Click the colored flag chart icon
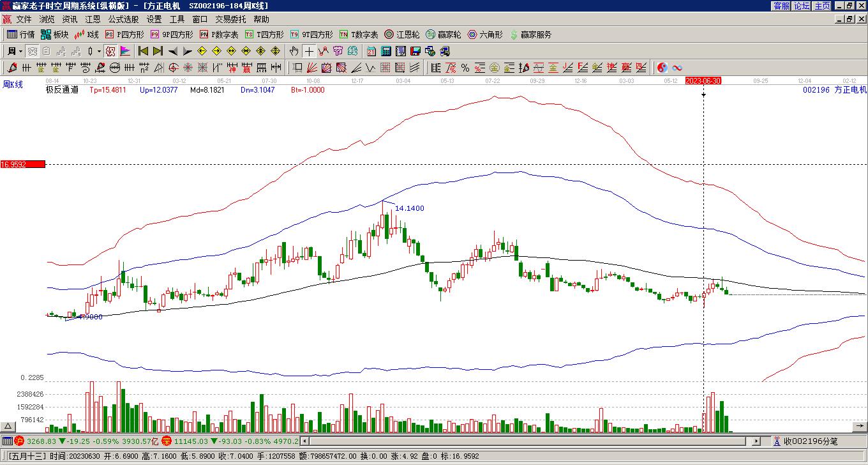The height and width of the screenshot is (465, 868). click(125, 51)
